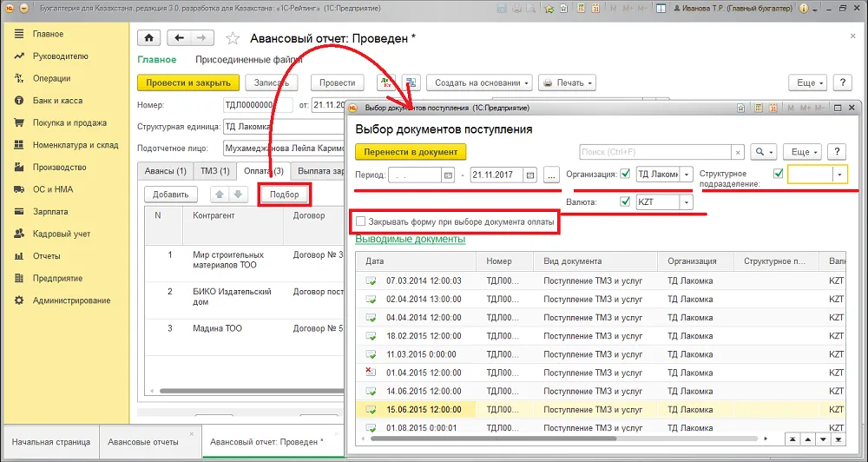The width and height of the screenshot is (868, 462).
Task: Select row dated 07.03.2014 12:00:03
Action: tap(601, 280)
